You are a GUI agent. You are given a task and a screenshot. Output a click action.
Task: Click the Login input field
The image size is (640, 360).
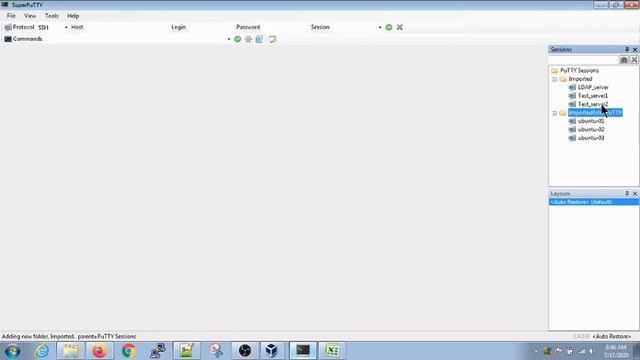tap(210, 27)
